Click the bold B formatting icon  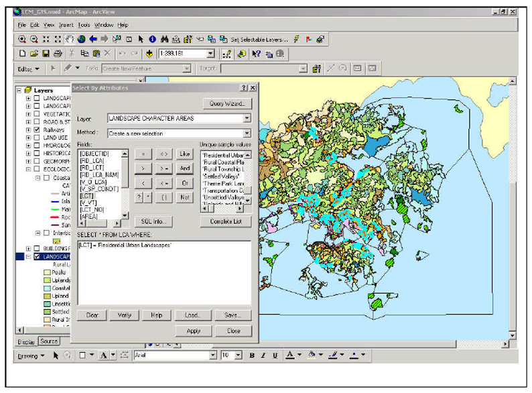click(252, 355)
